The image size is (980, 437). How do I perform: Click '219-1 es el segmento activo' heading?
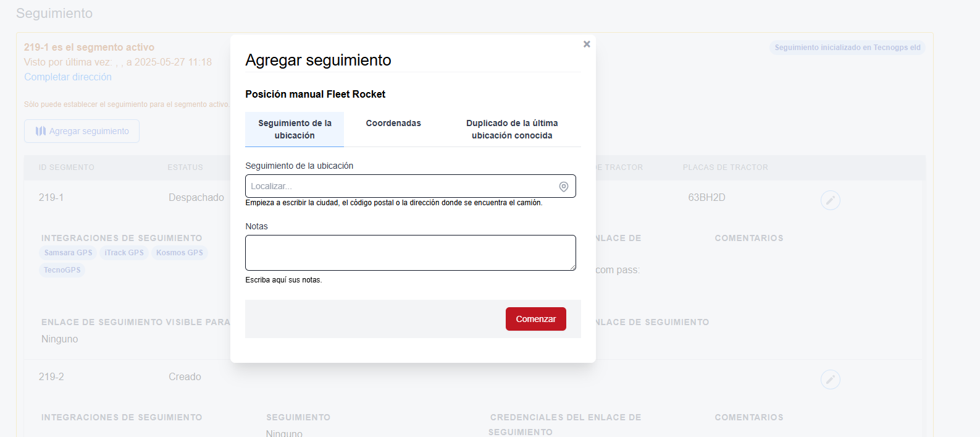[90, 47]
